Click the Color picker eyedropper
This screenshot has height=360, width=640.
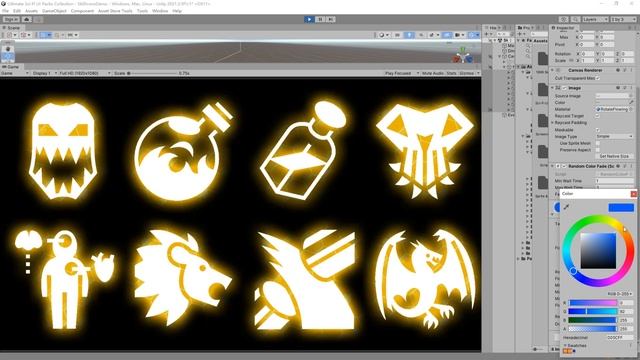click(x=566, y=207)
